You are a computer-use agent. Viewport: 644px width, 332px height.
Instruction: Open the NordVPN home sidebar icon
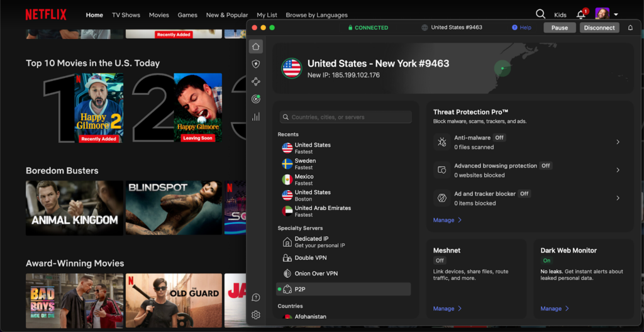tap(255, 47)
